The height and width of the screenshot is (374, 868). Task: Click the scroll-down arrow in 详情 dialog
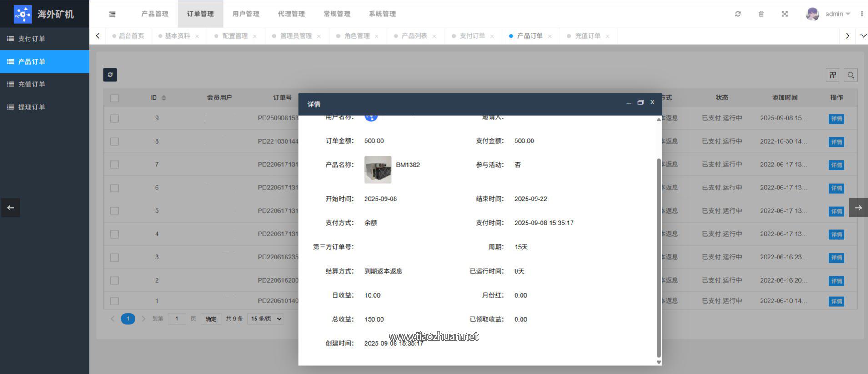click(659, 362)
